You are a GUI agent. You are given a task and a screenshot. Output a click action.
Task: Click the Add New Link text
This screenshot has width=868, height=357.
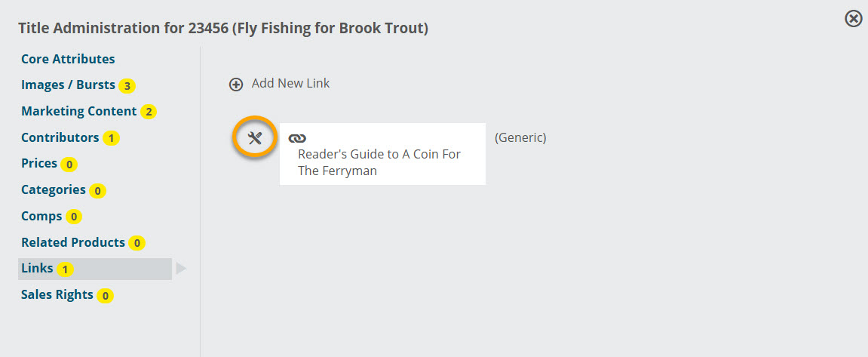click(290, 83)
